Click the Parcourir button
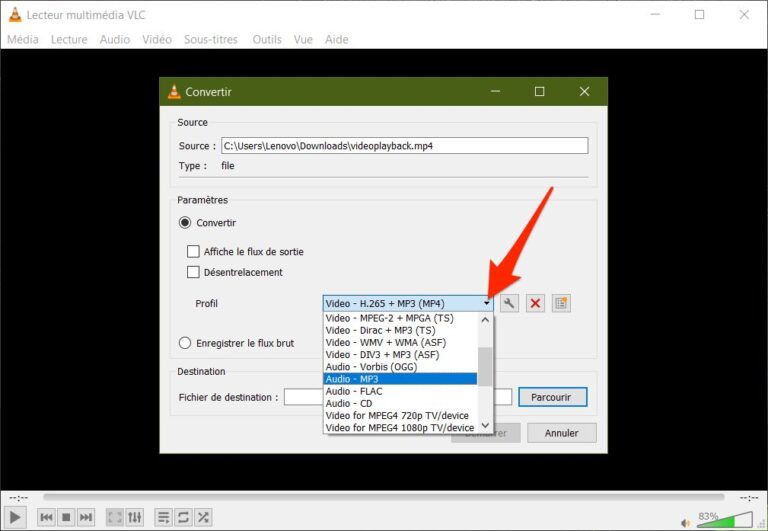Image resolution: width=768 pixels, height=531 pixels. point(552,397)
